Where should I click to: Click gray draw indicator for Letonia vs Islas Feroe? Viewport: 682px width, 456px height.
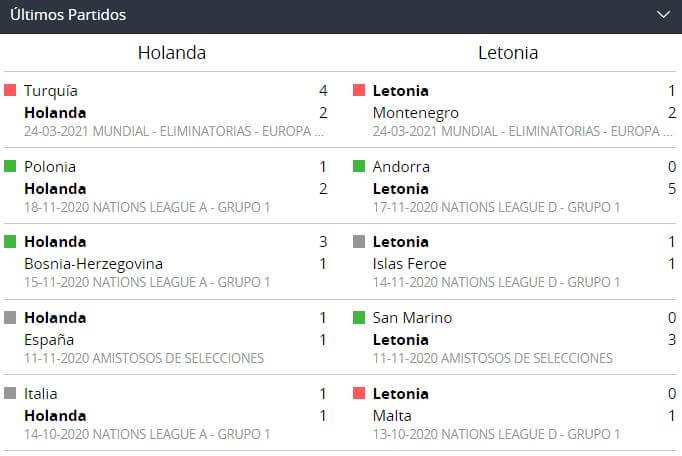(359, 242)
